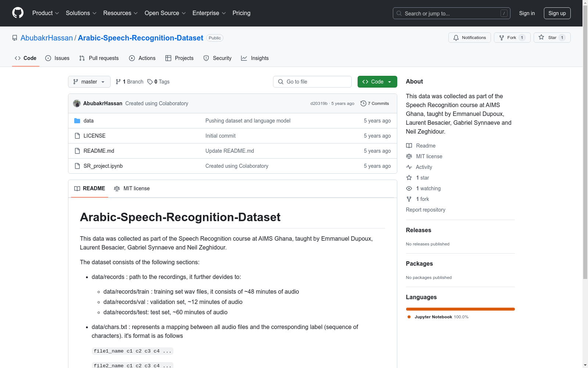This screenshot has height=368, width=588.
Task: Click the Security shield icon
Action: (x=206, y=58)
